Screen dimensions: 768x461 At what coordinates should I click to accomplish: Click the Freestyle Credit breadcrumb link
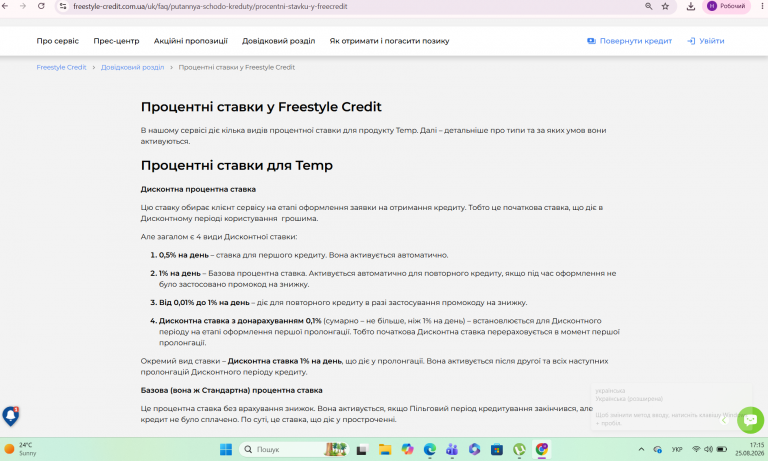point(61,68)
